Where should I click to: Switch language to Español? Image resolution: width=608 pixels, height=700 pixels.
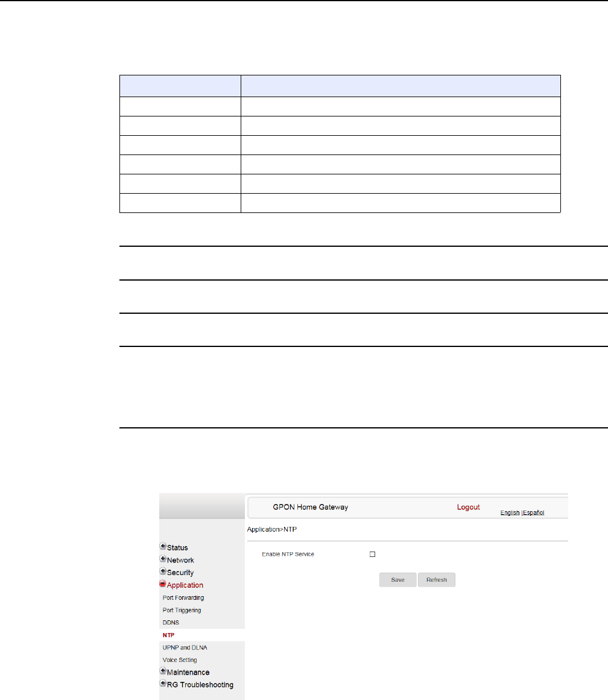pyautogui.click(x=533, y=513)
